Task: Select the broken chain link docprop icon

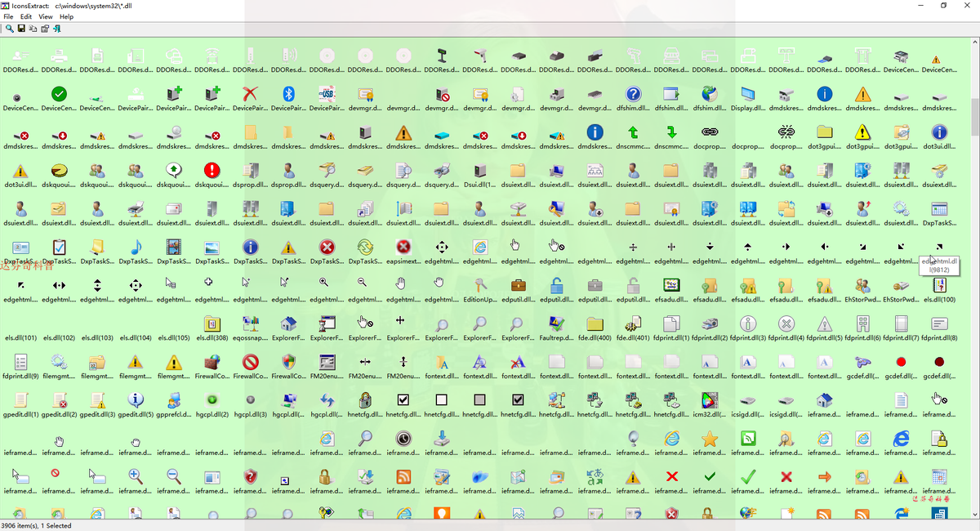Action: [x=786, y=132]
